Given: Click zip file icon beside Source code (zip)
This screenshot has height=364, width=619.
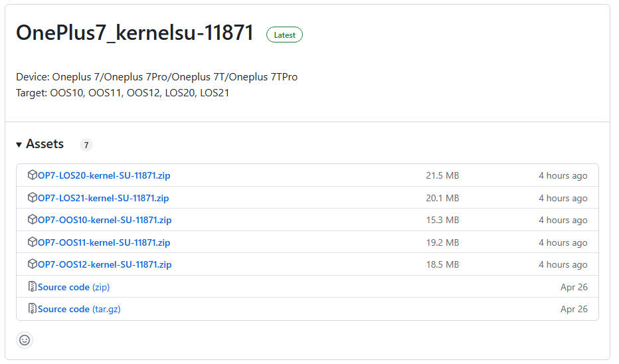Looking at the screenshot, I should point(33,287).
